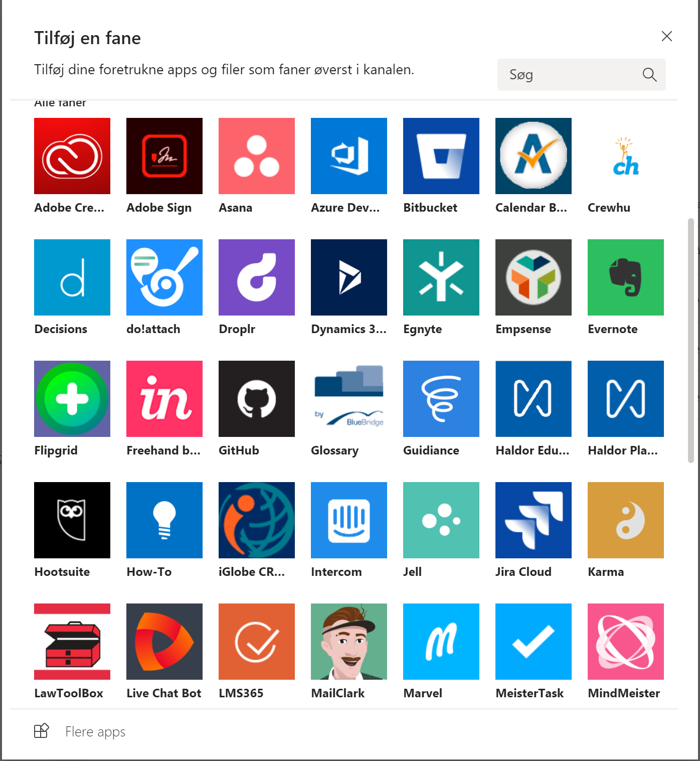Click the Asana label text
This screenshot has height=761, width=700.
click(x=236, y=208)
